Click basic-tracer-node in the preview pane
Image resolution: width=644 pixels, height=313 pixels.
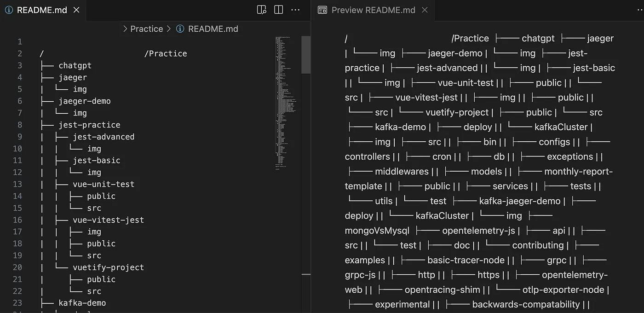coord(466,260)
